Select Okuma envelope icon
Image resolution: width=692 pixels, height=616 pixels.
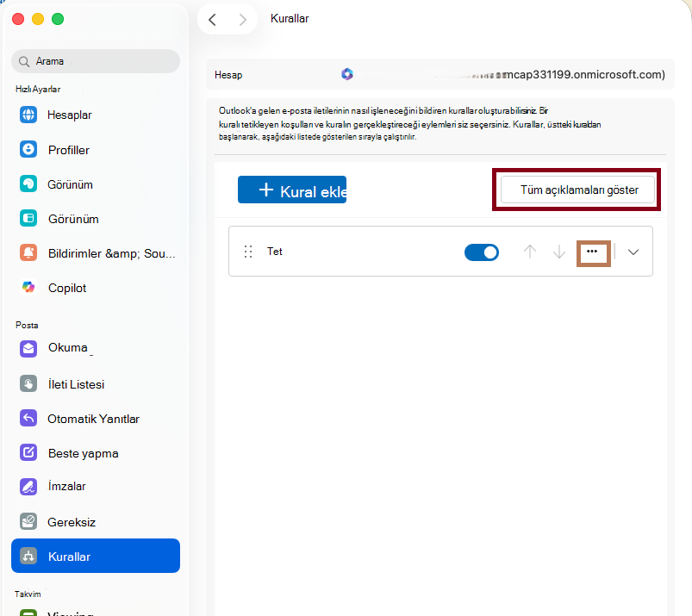28,349
